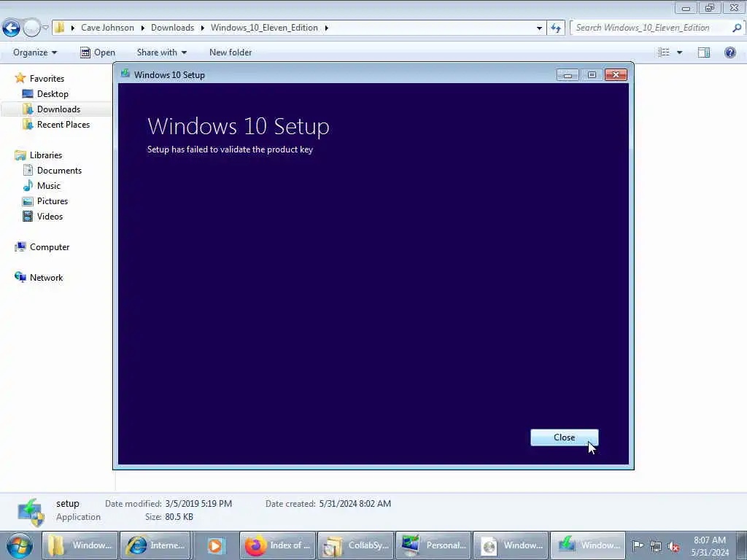Click the Favorites star icon
The image size is (747, 560).
coord(20,77)
